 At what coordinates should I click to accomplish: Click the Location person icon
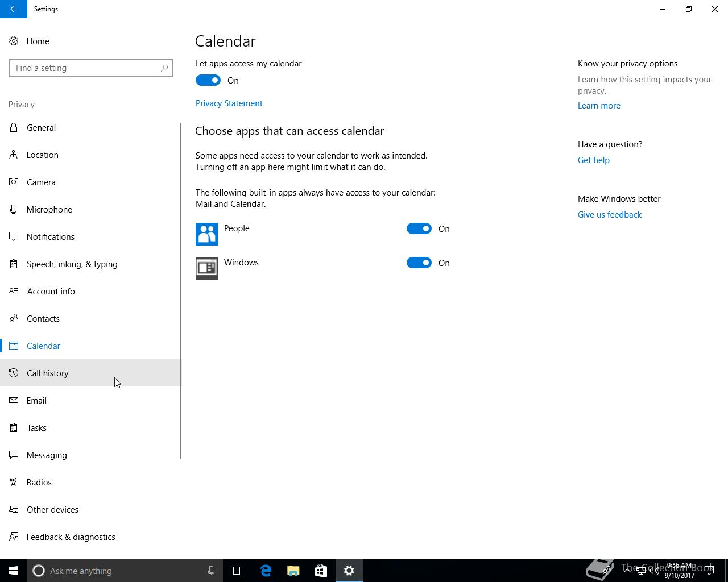(14, 155)
